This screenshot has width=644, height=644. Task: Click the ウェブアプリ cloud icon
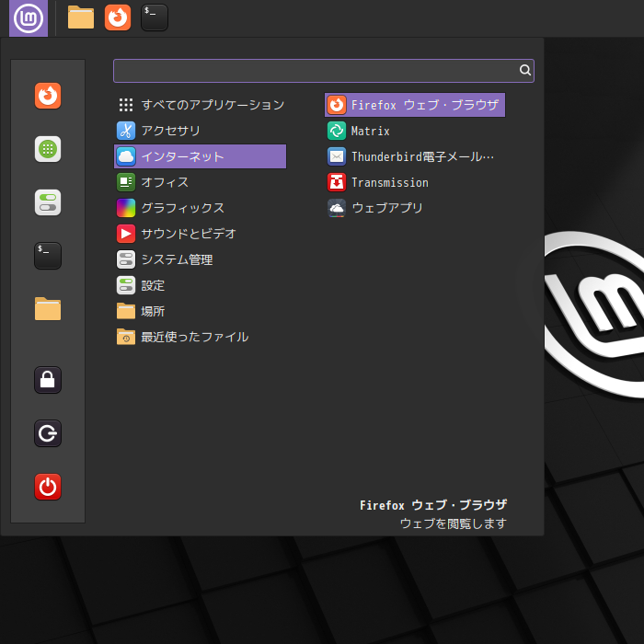click(x=337, y=208)
